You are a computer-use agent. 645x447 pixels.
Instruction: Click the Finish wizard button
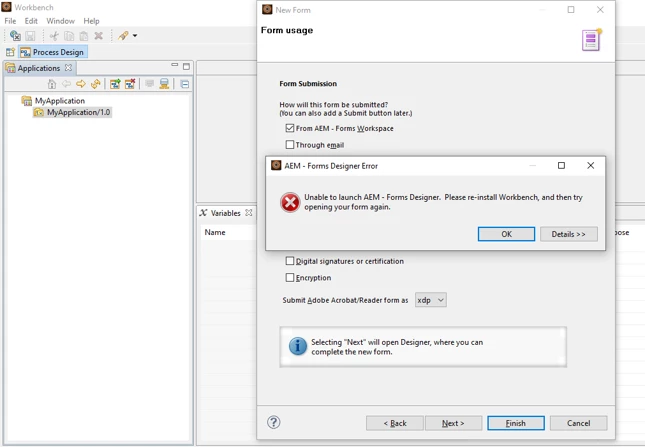click(516, 423)
